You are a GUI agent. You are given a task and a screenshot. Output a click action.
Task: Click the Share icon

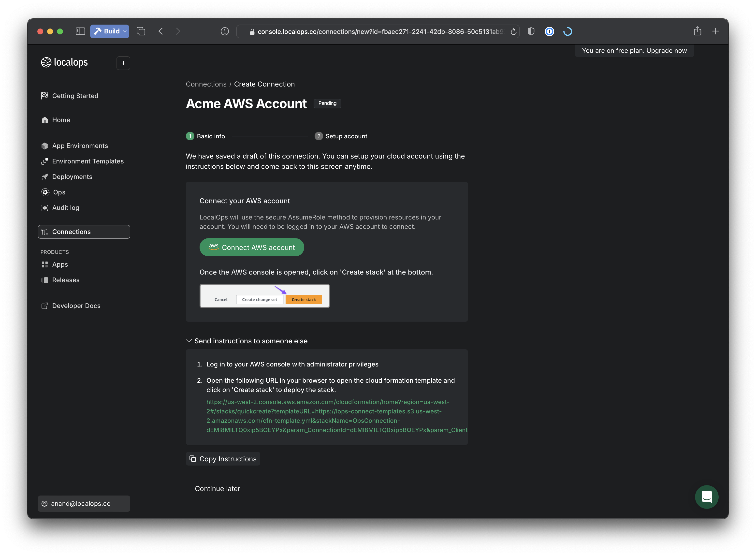(697, 31)
